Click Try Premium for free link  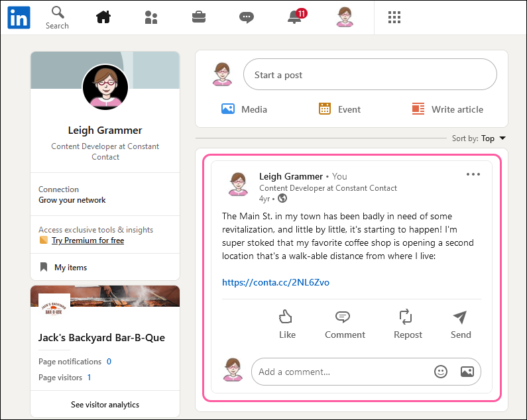pyautogui.click(x=88, y=240)
